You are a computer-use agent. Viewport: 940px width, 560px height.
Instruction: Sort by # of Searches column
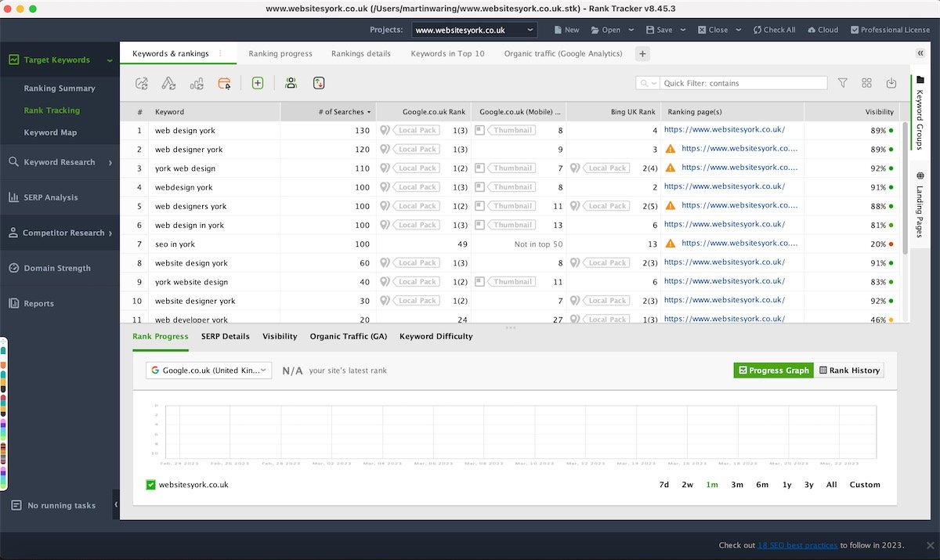pos(328,112)
